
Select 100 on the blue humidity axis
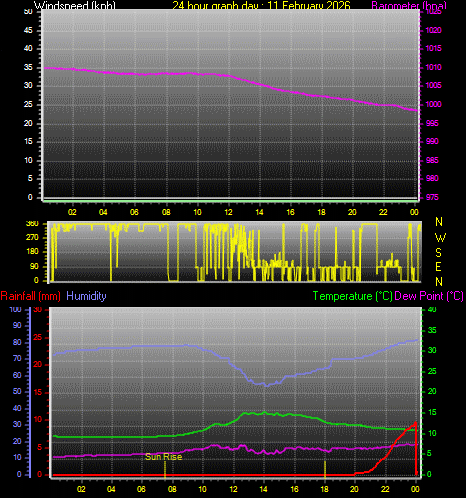tap(15, 309)
